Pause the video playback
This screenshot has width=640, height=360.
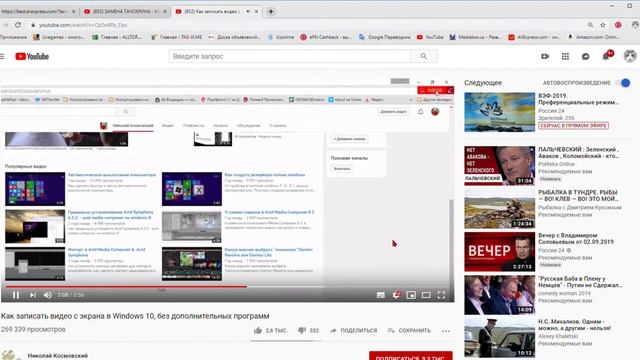16,295
